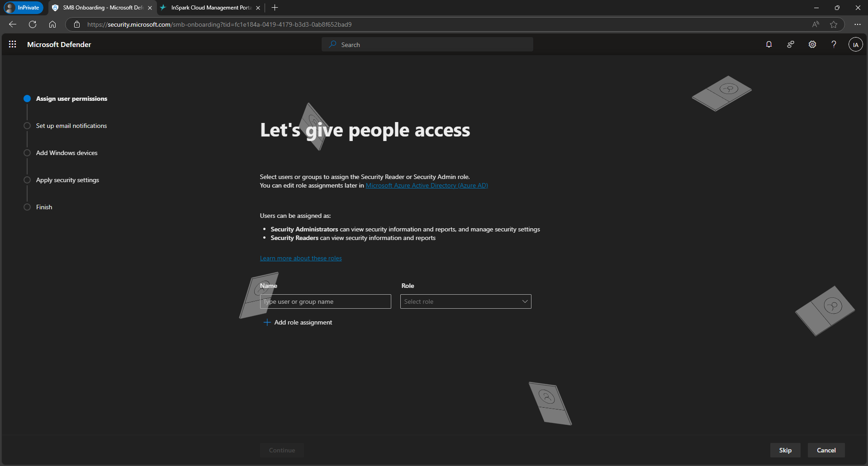
Task: Open the Microsoft Azure Active Directory link
Action: point(427,185)
